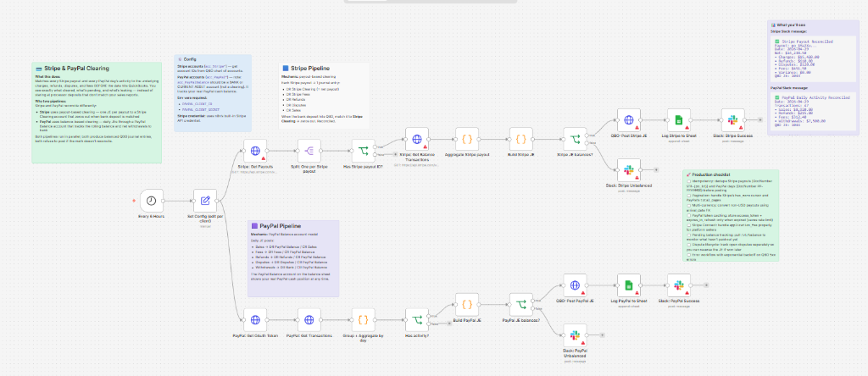Viewport: 868px width, 376px height.
Task: Select the Every 6 Hours schedule trigger node
Action: [152, 200]
